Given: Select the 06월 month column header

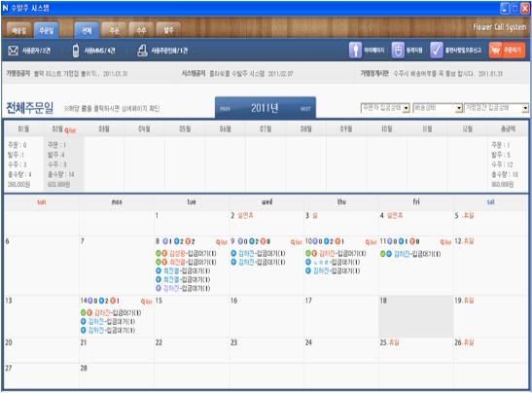Looking at the screenshot, I should tap(225, 129).
